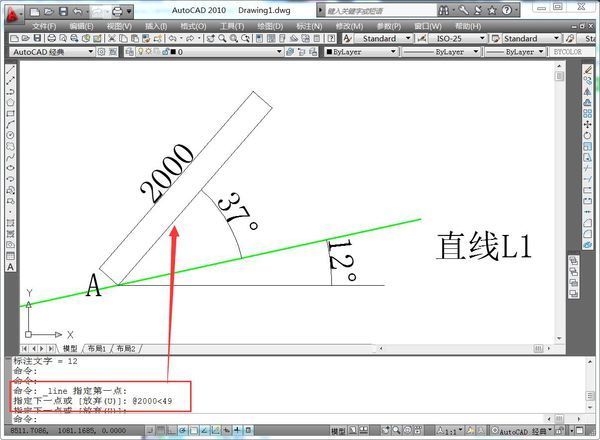Click the Zoom realtime magnifier icon
The height and width of the screenshot is (440, 600).
(x=222, y=38)
